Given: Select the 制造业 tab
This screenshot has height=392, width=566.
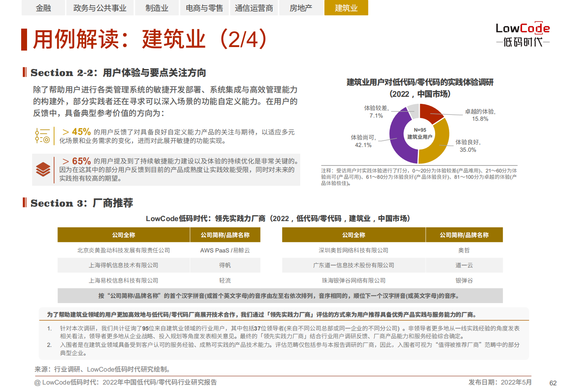Looking at the screenshot, I should coord(157,8).
